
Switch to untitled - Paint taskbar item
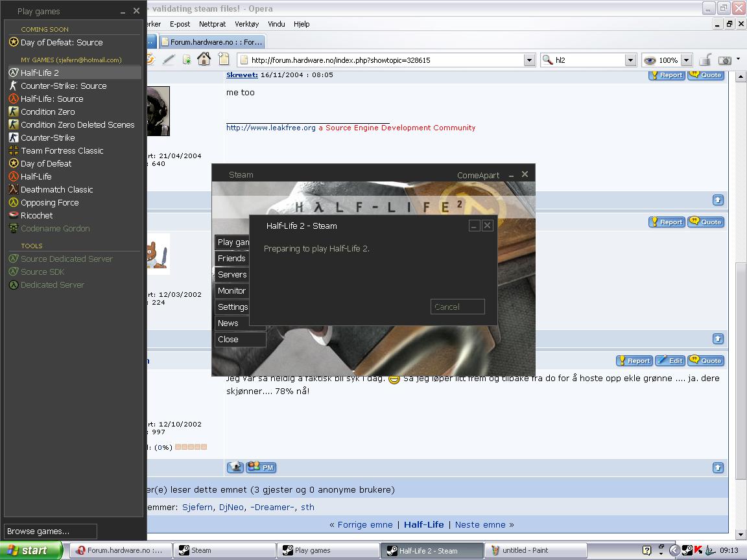point(536,550)
